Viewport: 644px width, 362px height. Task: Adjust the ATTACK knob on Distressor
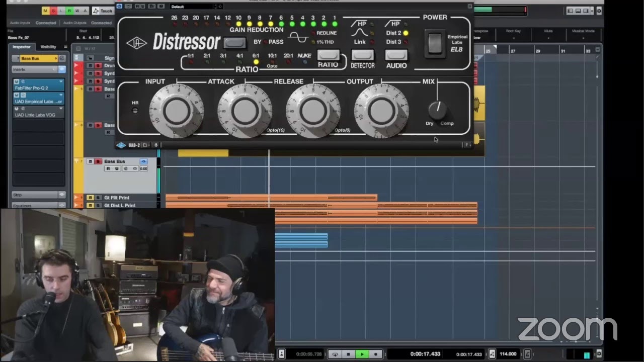245,111
